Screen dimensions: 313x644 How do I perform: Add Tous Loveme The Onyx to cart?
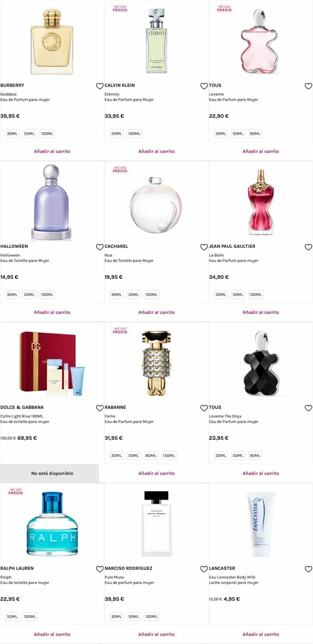coord(261,473)
